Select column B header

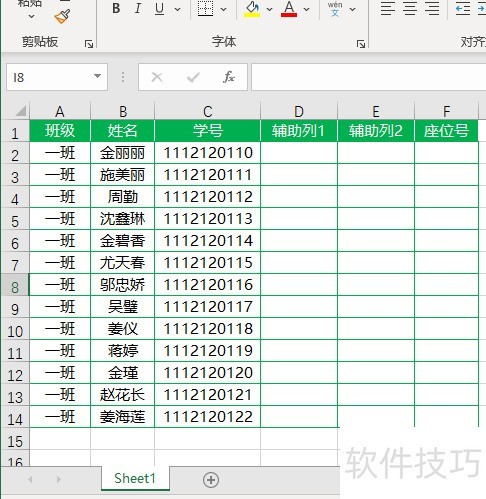click(x=123, y=111)
